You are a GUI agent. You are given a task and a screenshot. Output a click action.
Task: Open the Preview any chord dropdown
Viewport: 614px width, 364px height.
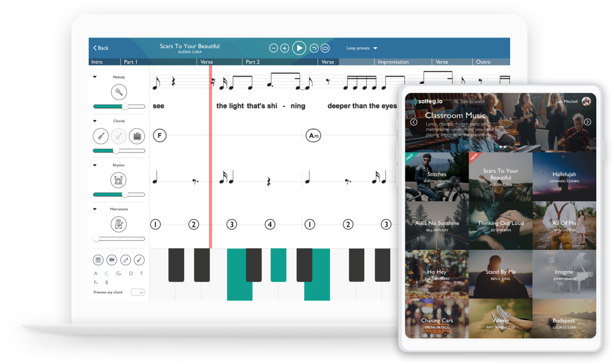tap(138, 292)
